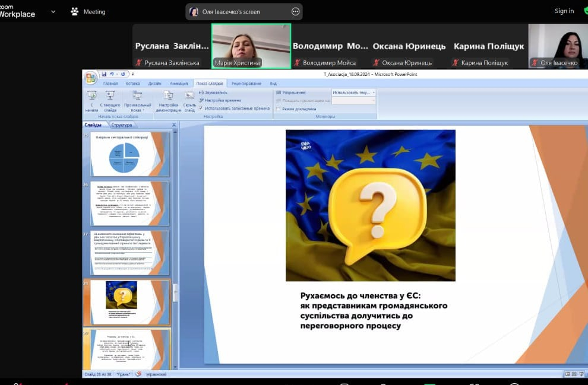Click the spell-check icon in status bar
The width and height of the screenshot is (588, 385).
tap(138, 374)
